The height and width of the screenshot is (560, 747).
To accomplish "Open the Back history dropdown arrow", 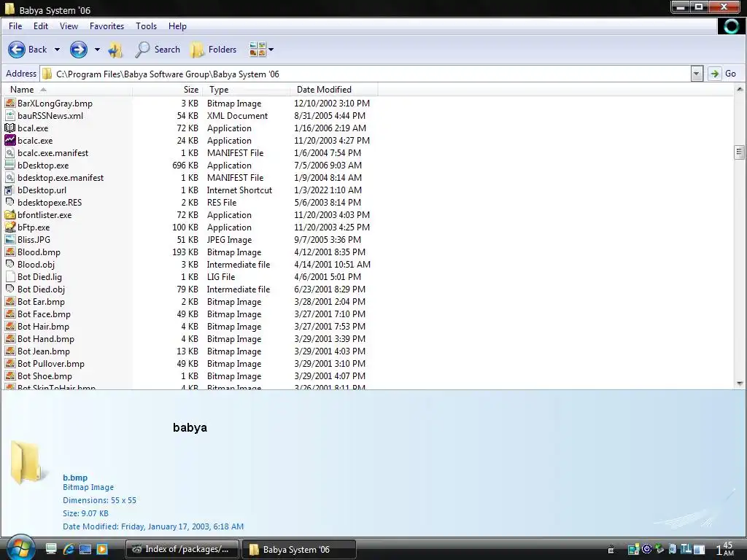I will click(x=57, y=50).
